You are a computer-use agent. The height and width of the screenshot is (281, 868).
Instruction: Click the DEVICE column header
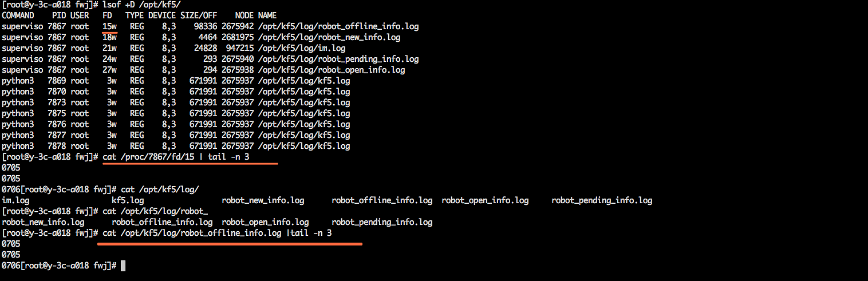click(161, 15)
